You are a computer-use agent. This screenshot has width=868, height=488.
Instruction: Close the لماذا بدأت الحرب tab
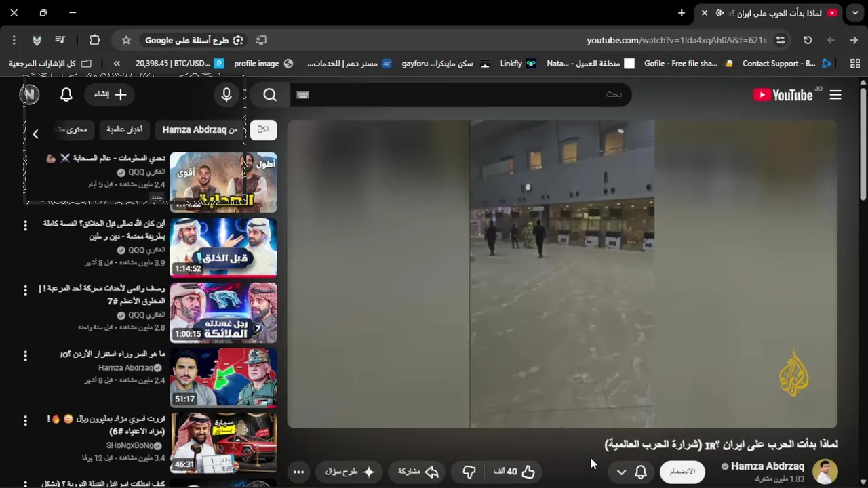pyautogui.click(x=704, y=13)
